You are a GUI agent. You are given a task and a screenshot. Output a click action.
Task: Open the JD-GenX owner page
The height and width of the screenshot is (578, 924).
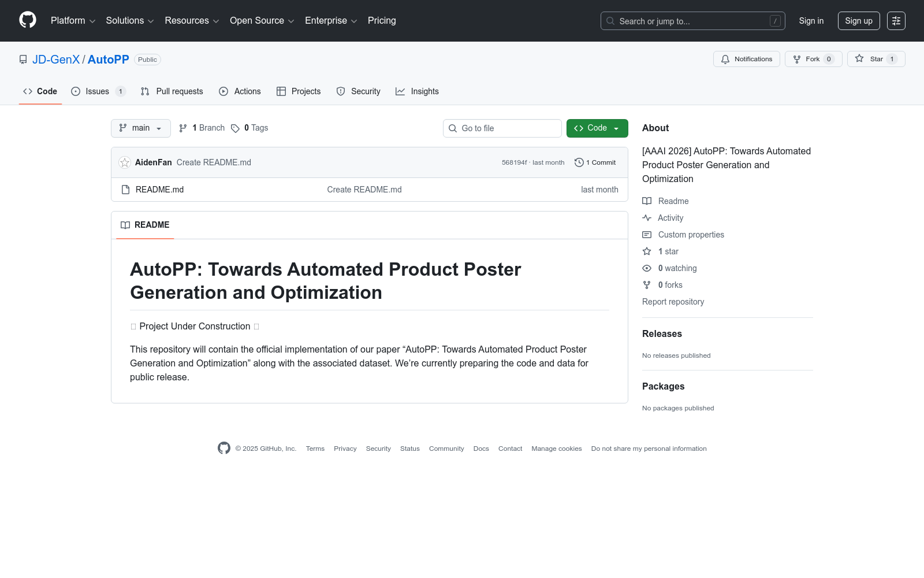pyautogui.click(x=56, y=60)
